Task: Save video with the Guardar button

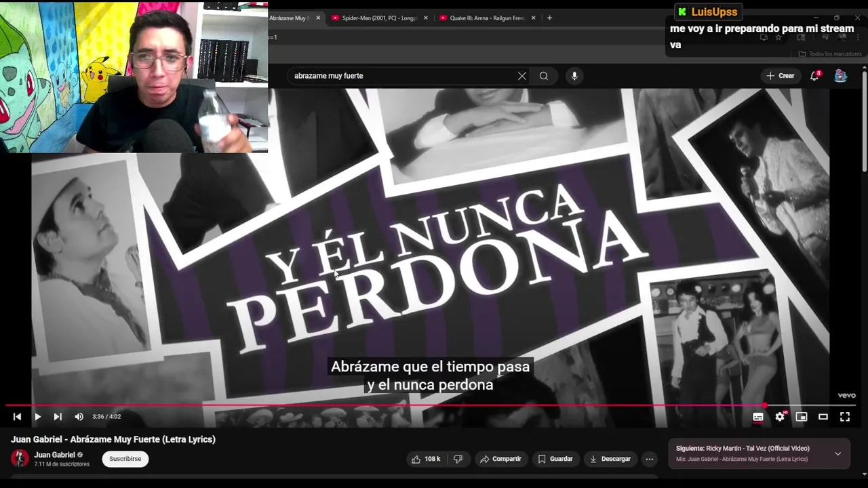Action: [x=555, y=459]
